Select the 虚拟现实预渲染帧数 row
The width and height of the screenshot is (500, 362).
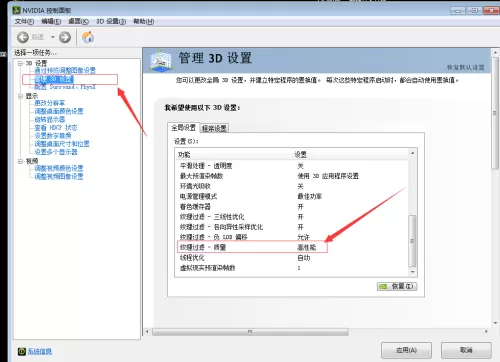click(292, 268)
